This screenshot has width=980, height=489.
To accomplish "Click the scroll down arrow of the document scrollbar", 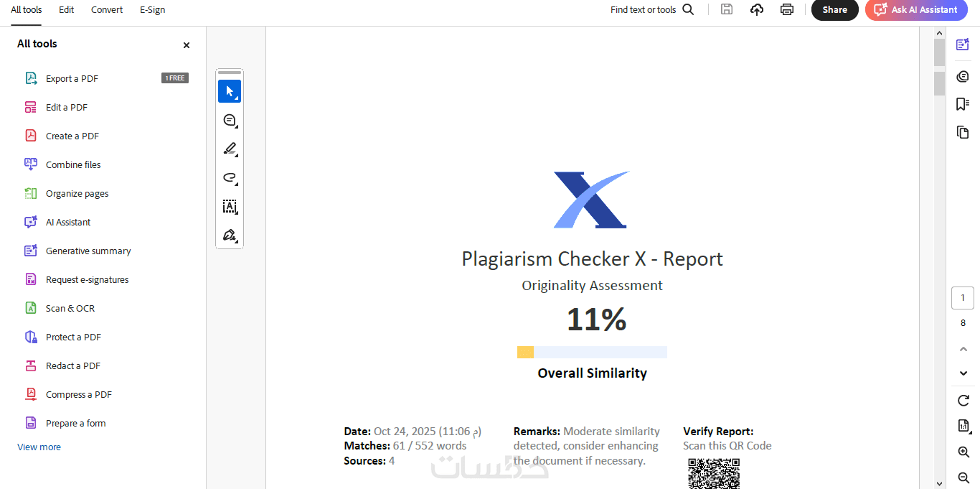I will tap(939, 483).
